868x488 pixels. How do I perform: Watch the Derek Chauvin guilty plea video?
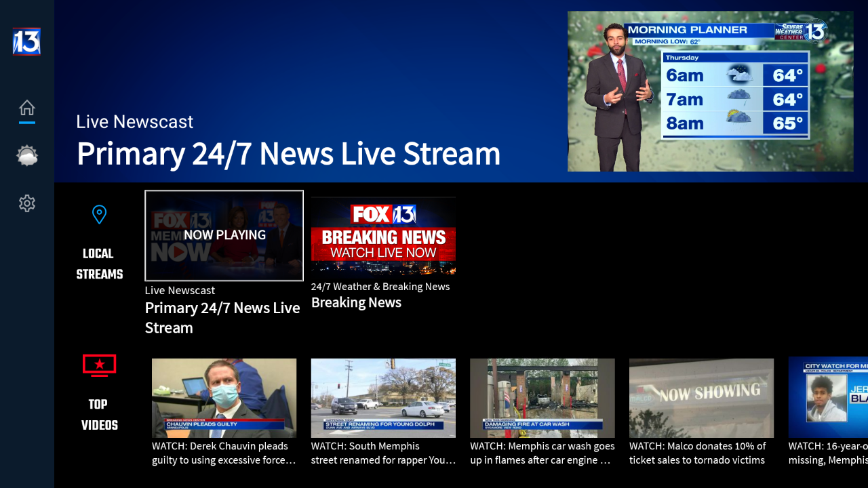pyautogui.click(x=224, y=399)
